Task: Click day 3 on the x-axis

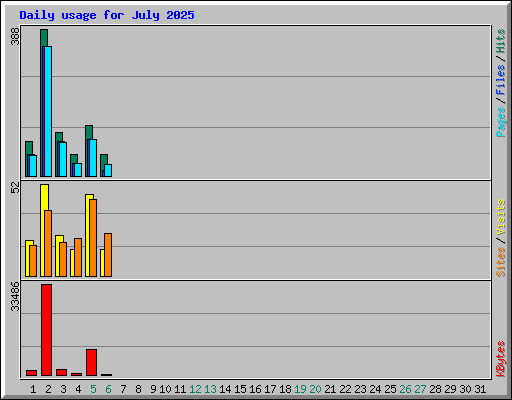Action: point(63,389)
